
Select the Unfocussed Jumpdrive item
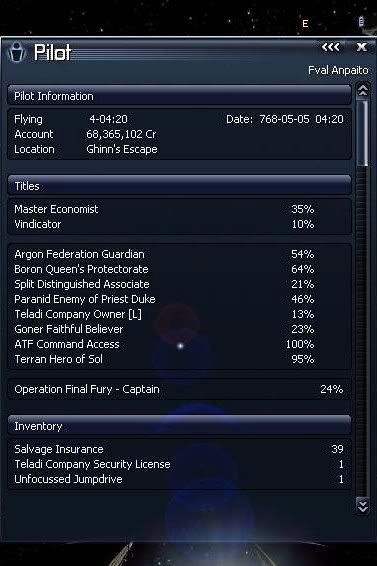pyautogui.click(x=179, y=479)
